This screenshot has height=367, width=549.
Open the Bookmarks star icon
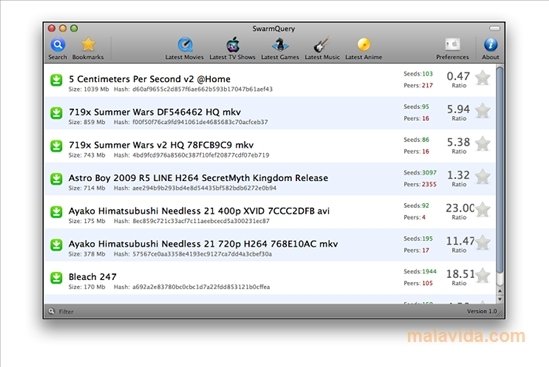point(88,48)
